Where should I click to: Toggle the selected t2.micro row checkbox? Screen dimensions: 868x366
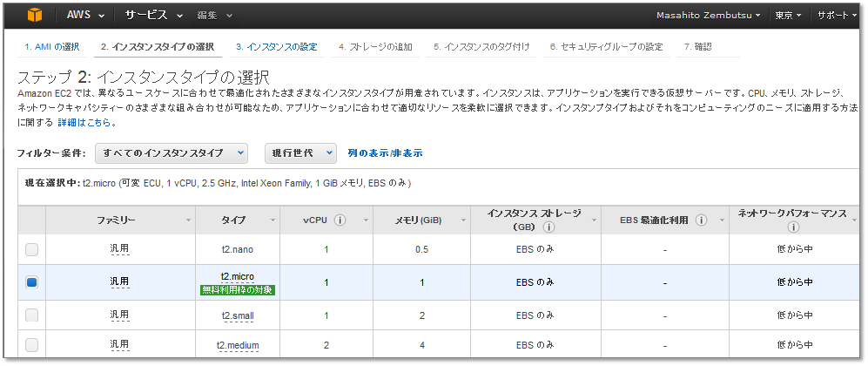[x=32, y=282]
